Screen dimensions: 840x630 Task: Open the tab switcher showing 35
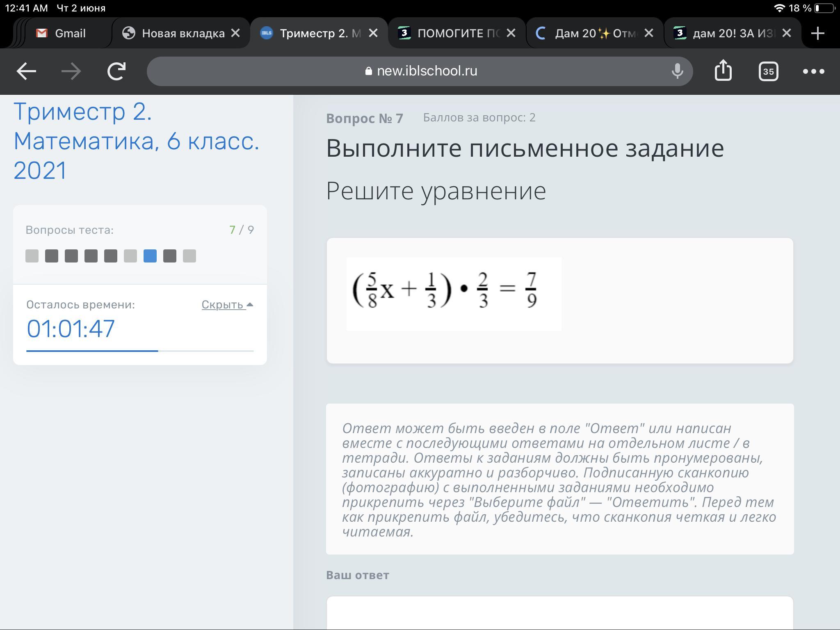coord(768,71)
